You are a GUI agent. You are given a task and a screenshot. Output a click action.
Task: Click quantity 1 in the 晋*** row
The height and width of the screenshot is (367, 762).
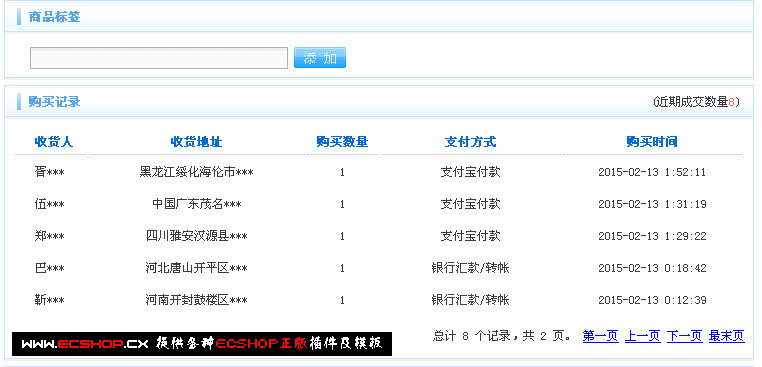tap(342, 172)
